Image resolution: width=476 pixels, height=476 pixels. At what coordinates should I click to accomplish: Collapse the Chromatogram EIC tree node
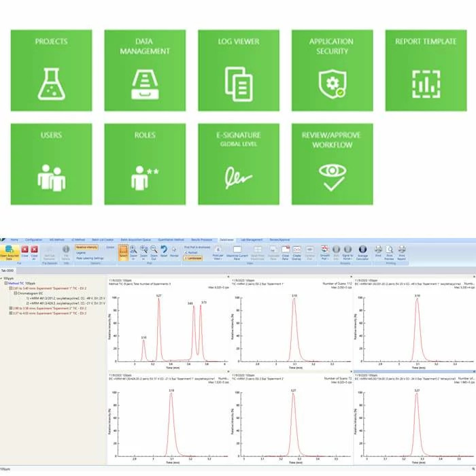point(16,293)
